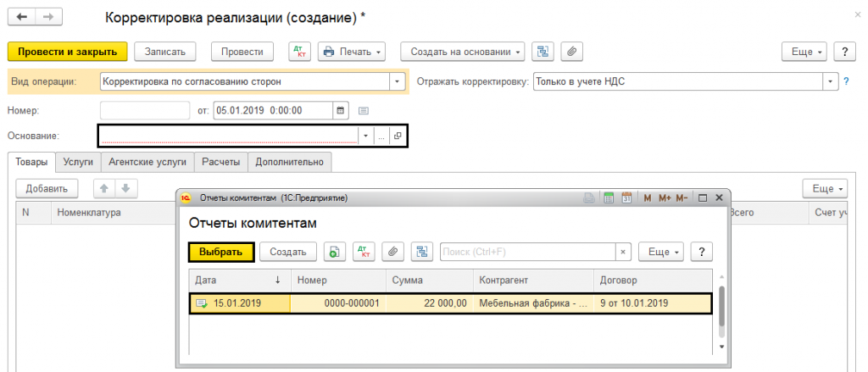The width and height of the screenshot is (868, 372).
Task: Open the calendar picker next to date field
Action: [x=341, y=110]
